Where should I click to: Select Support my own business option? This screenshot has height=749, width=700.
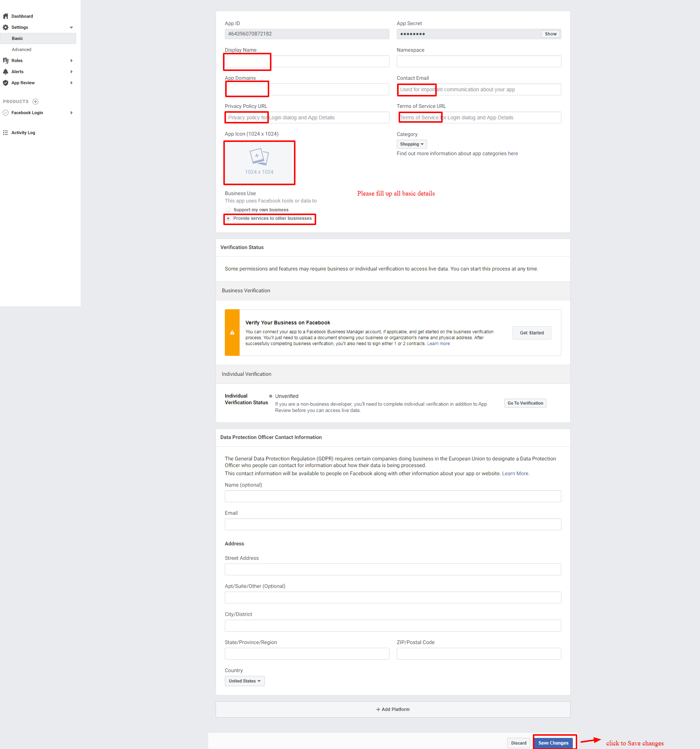(x=228, y=210)
